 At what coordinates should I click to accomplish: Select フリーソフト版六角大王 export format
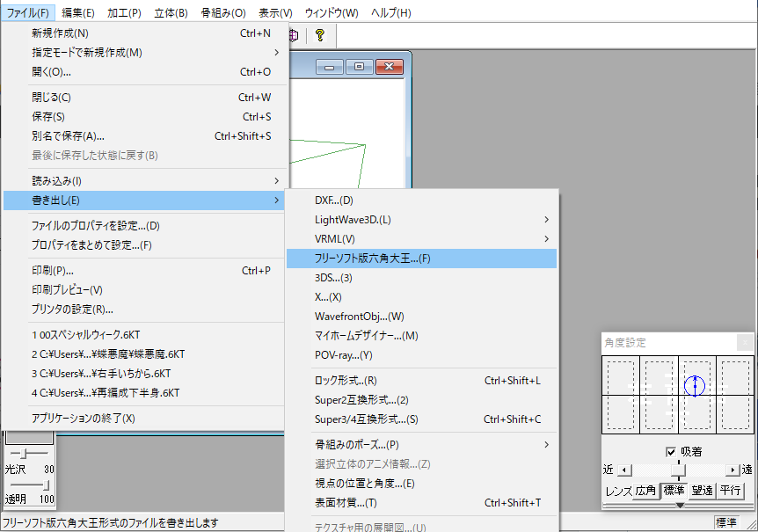tap(422, 258)
